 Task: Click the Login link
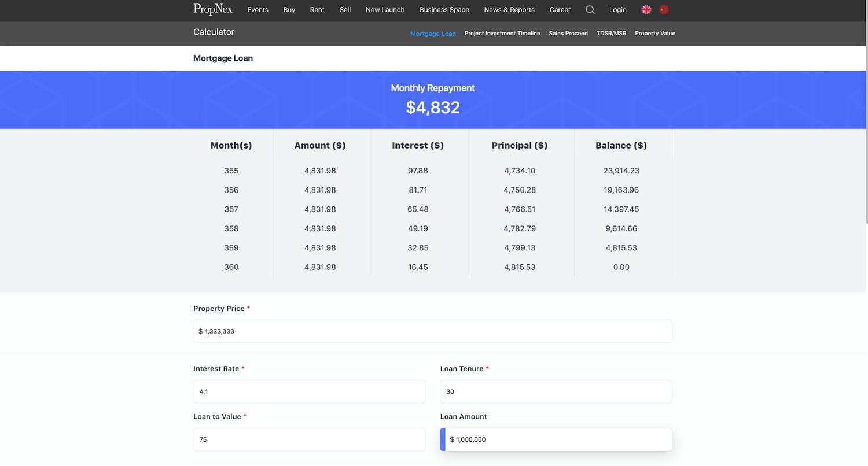pyautogui.click(x=618, y=10)
